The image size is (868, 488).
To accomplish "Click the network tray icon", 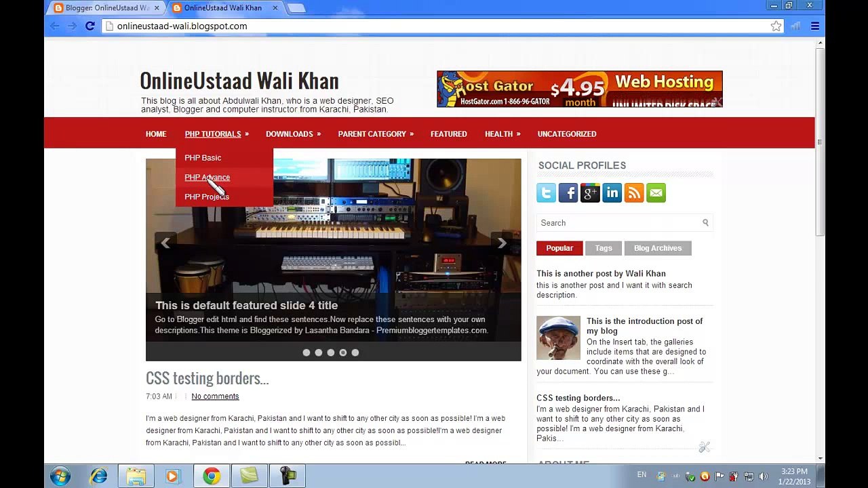I will 749,476.
